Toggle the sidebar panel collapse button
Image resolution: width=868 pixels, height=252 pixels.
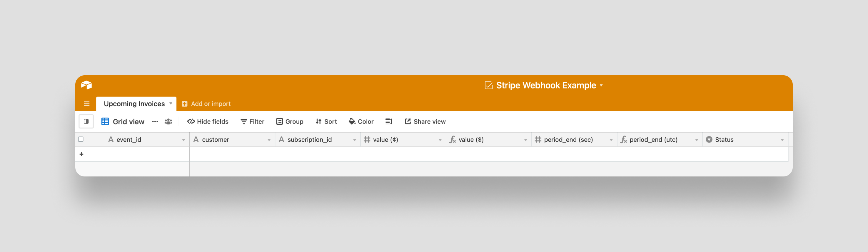[86, 121]
